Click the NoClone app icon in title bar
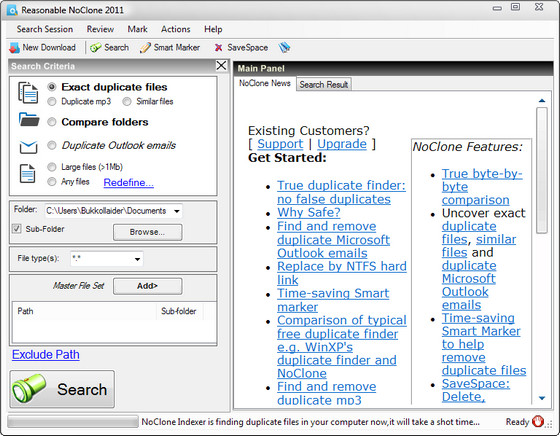Screen dimensions: 560x436 12,10
